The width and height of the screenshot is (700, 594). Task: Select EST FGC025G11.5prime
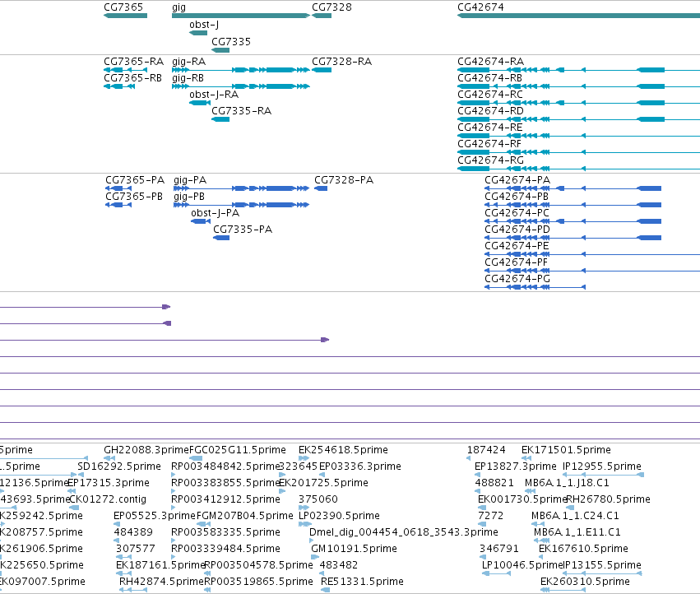tap(196, 458)
